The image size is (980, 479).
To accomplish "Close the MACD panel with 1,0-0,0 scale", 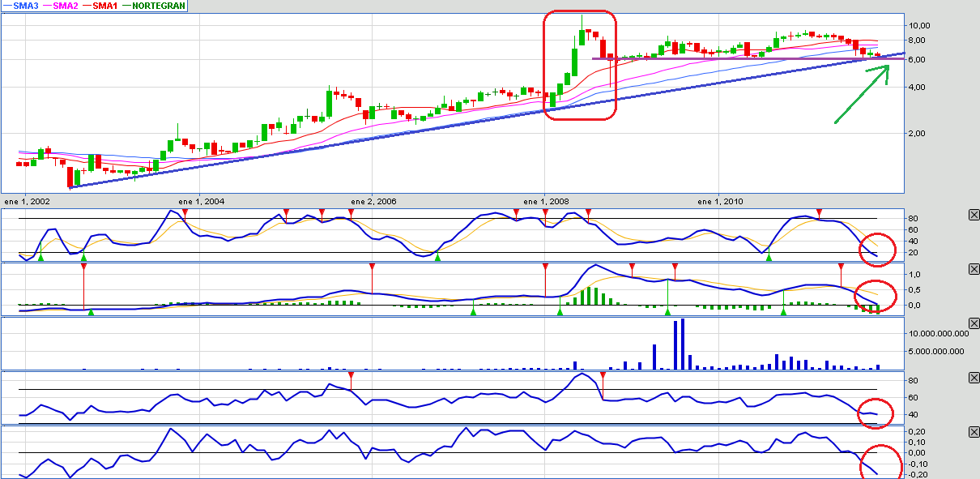I will (x=974, y=269).
